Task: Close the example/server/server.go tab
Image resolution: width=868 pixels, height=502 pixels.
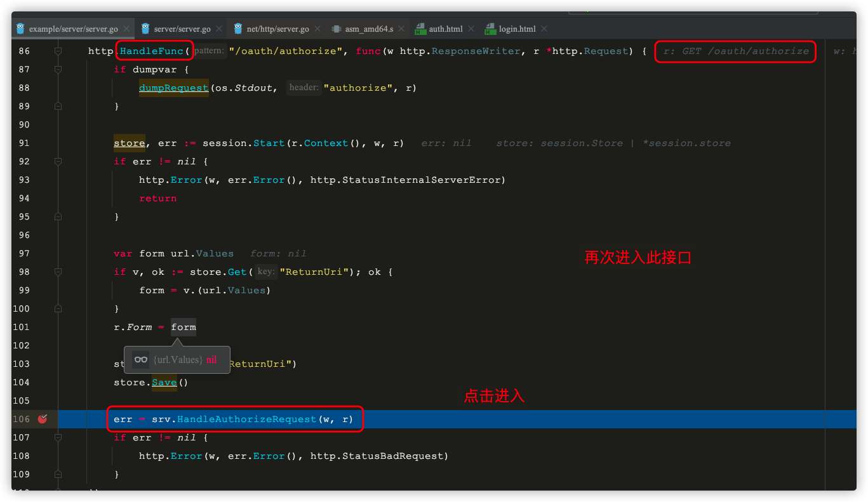Action: (x=126, y=29)
